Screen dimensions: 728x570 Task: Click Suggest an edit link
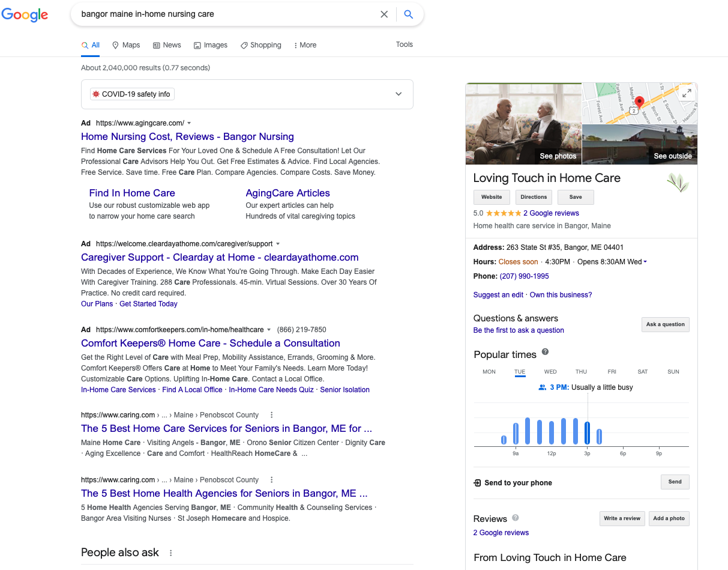click(498, 295)
